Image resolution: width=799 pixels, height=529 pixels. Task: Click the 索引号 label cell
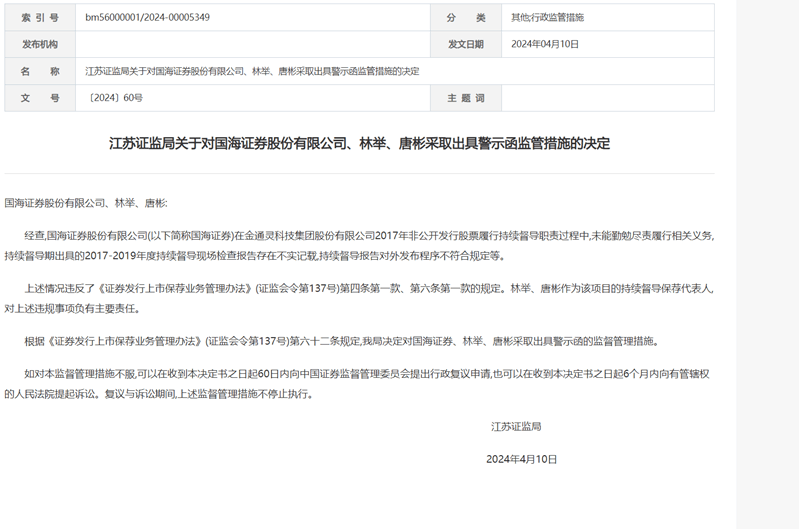(x=40, y=17)
